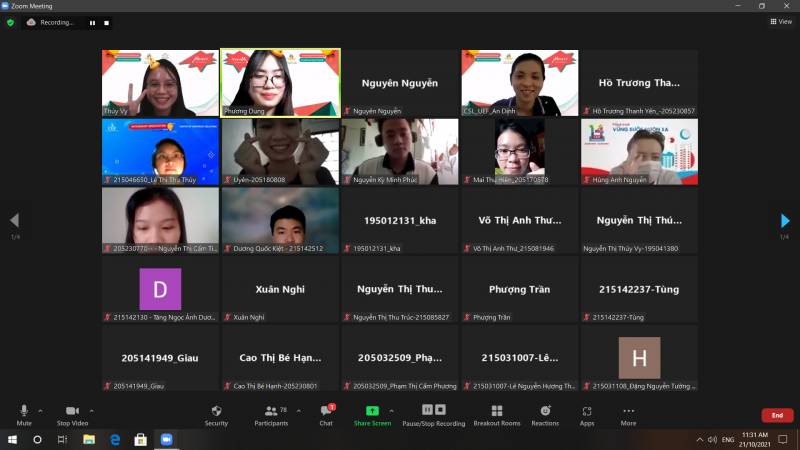The height and width of the screenshot is (450, 800).
Task: Open the Chat panel
Action: pos(326,415)
